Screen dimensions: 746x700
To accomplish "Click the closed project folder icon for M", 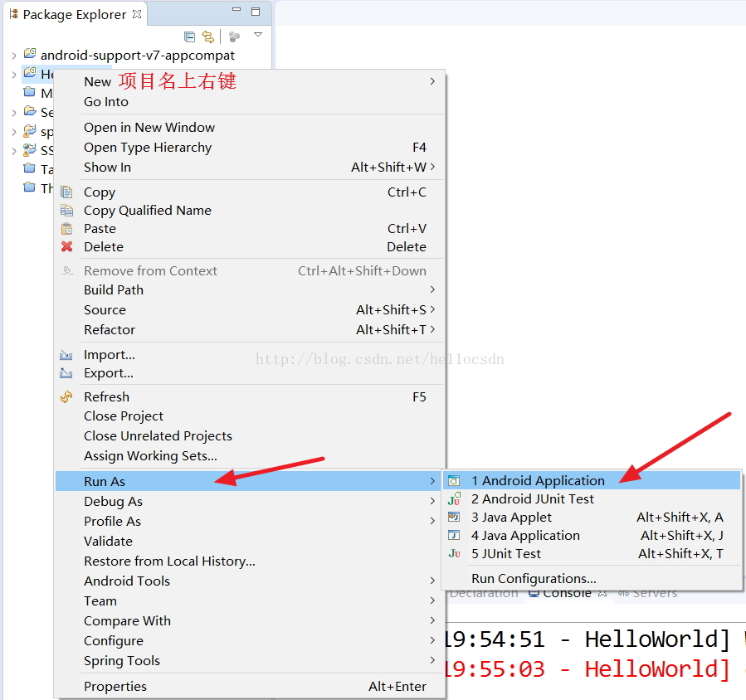I will (30, 92).
